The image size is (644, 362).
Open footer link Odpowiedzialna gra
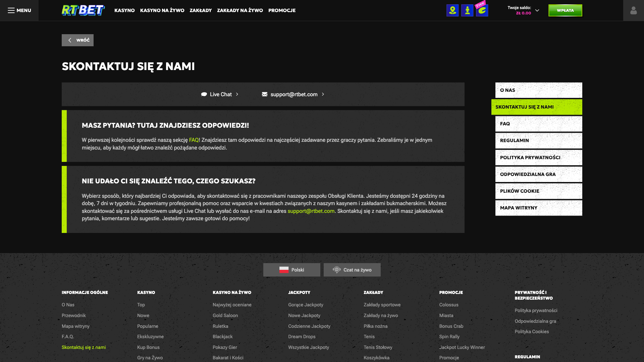(x=535, y=321)
